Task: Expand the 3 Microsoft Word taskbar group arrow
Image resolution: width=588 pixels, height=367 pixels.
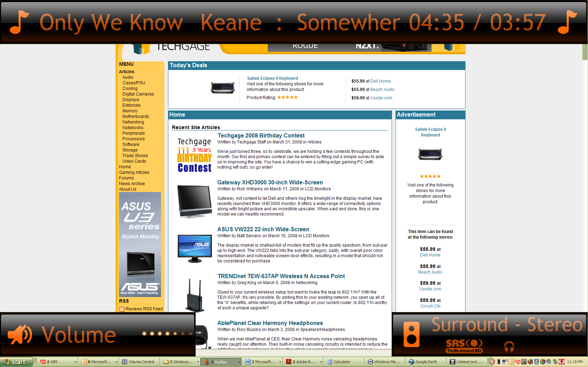Action: 280,362
